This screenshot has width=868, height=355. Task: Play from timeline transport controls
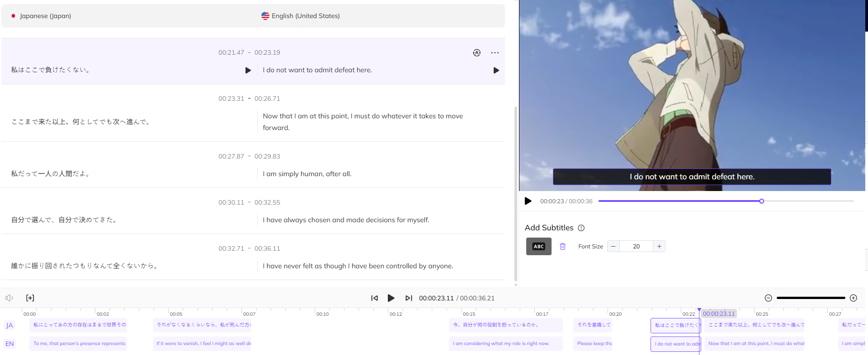tap(391, 298)
